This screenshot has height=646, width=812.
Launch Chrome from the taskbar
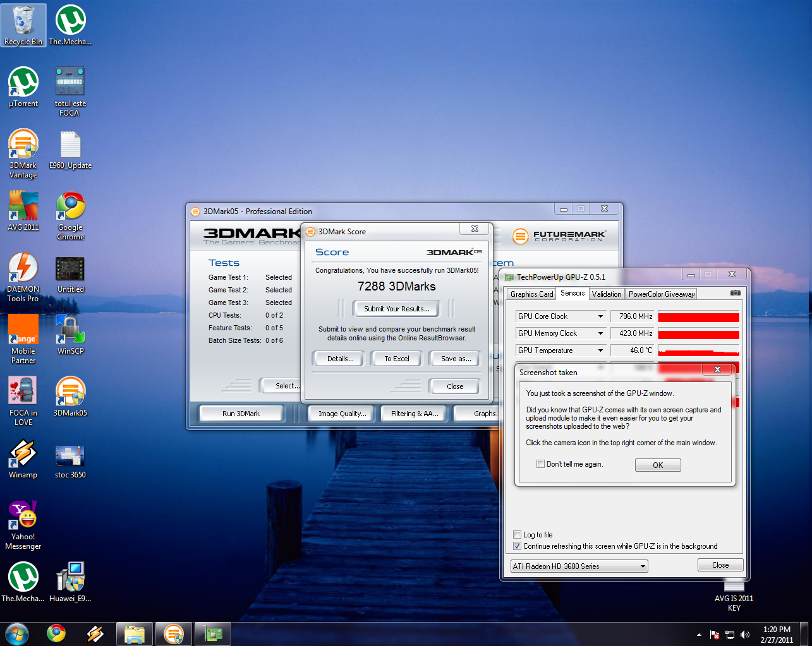pos(56,633)
